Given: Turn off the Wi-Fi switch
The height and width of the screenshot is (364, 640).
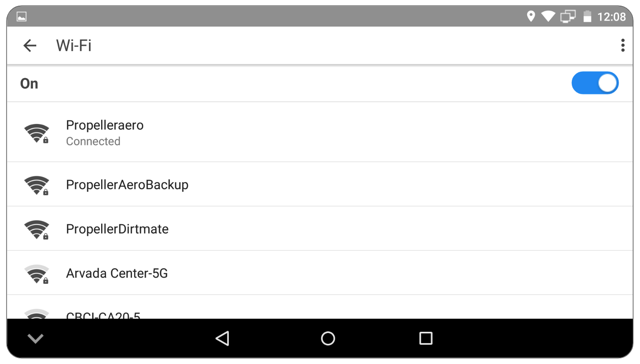Looking at the screenshot, I should (x=595, y=83).
